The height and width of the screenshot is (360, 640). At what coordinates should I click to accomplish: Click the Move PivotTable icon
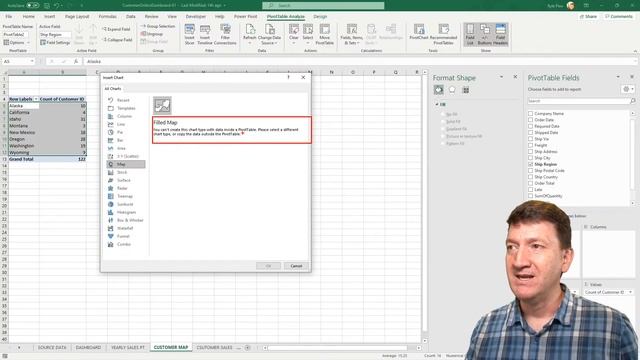pos(324,34)
